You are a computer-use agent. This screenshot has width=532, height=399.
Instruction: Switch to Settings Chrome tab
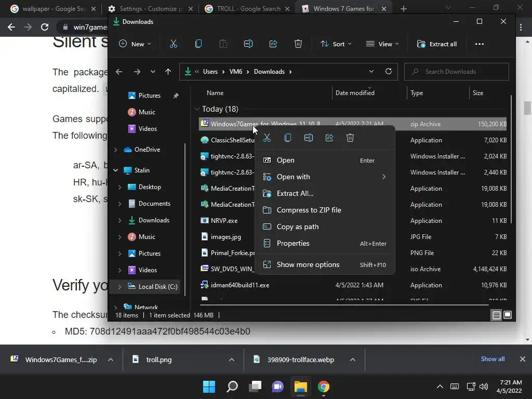click(151, 9)
